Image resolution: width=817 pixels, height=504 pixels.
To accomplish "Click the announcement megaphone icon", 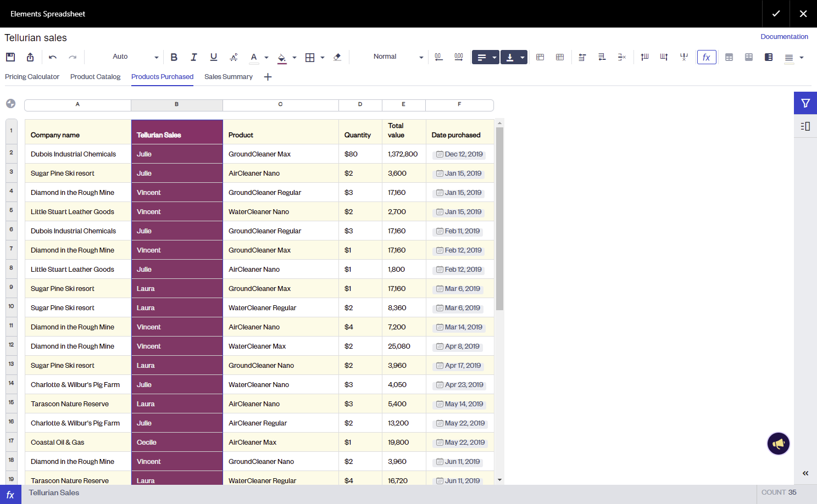I will coord(778,444).
